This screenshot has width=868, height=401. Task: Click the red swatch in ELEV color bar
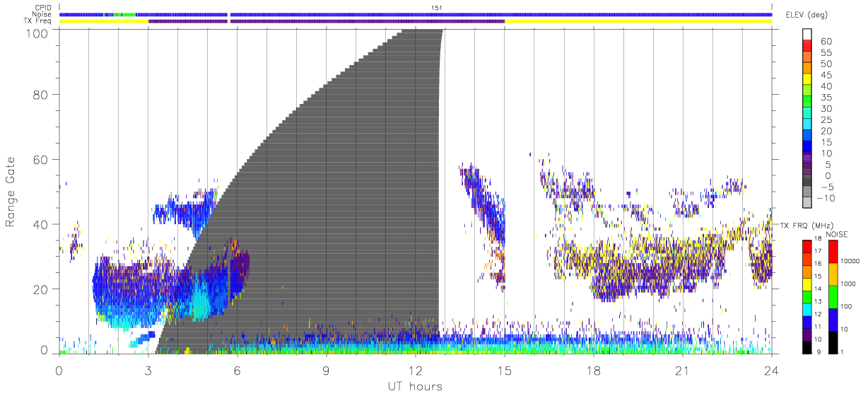[x=807, y=46]
